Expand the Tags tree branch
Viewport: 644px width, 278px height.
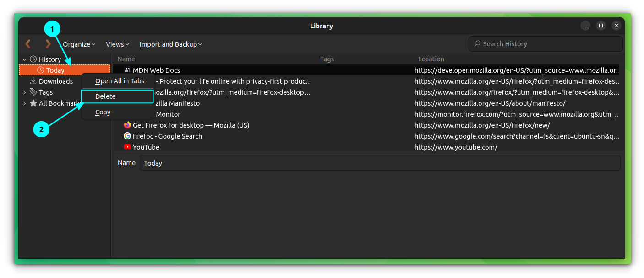pyautogui.click(x=24, y=92)
